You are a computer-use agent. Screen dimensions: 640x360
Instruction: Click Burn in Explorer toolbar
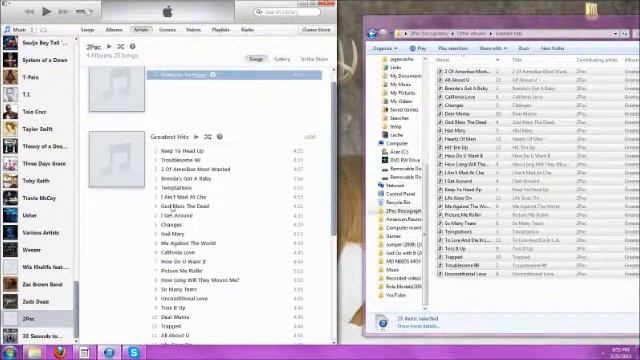pos(524,48)
